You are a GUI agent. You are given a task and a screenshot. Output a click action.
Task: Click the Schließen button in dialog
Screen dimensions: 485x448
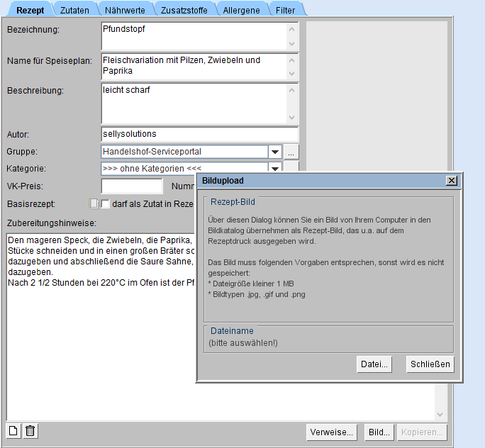pyautogui.click(x=430, y=364)
